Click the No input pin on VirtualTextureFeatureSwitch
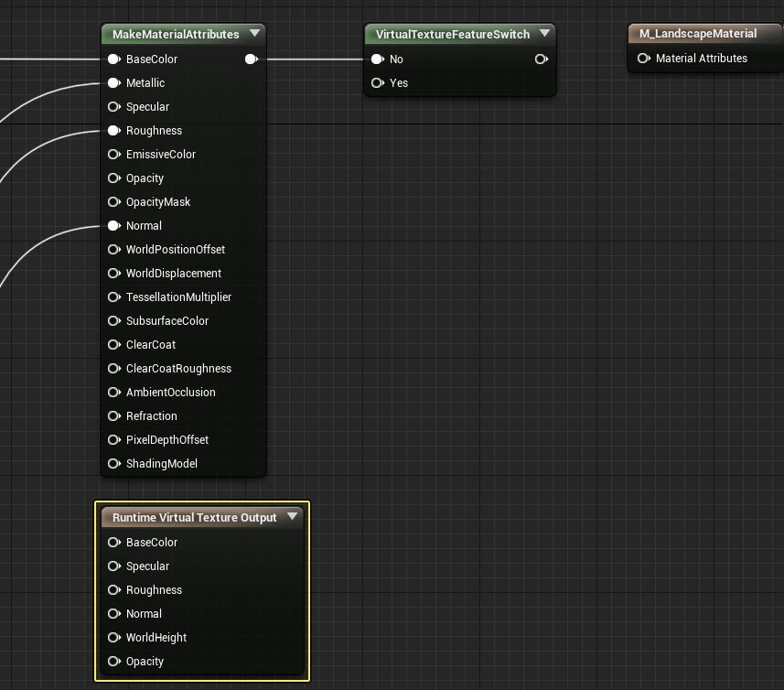This screenshot has width=784, height=690. pyautogui.click(x=378, y=59)
